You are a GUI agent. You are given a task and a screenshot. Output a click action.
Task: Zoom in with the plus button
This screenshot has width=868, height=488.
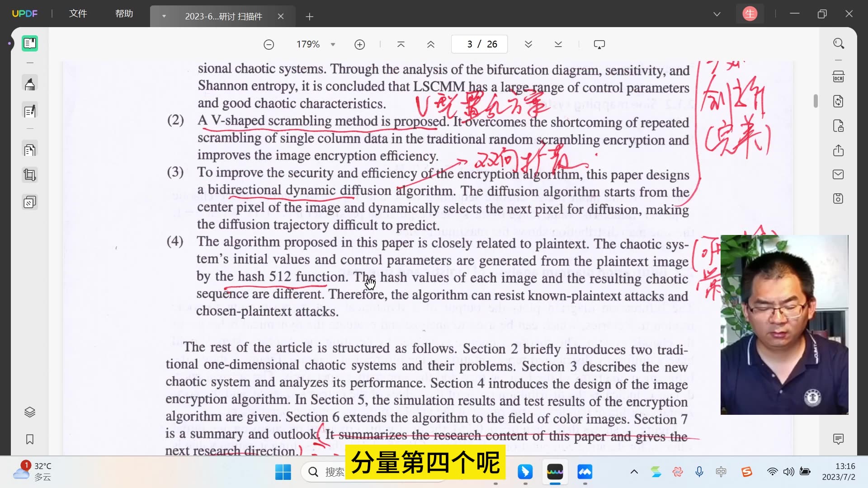click(x=360, y=44)
